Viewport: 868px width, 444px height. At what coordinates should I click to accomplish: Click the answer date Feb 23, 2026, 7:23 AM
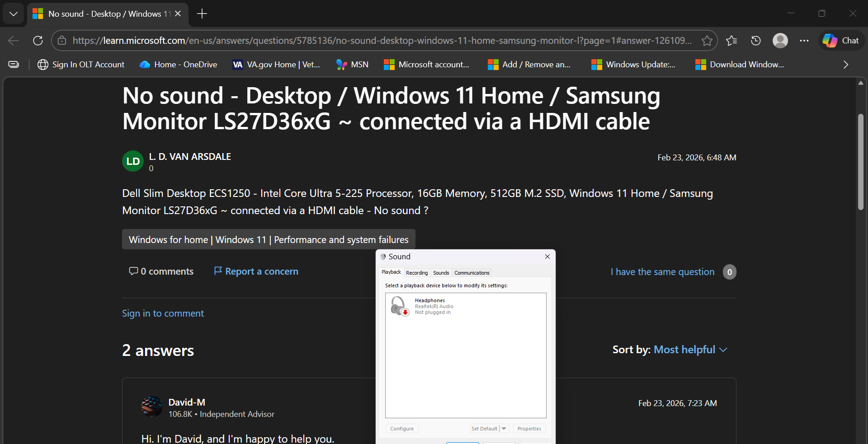677,403
